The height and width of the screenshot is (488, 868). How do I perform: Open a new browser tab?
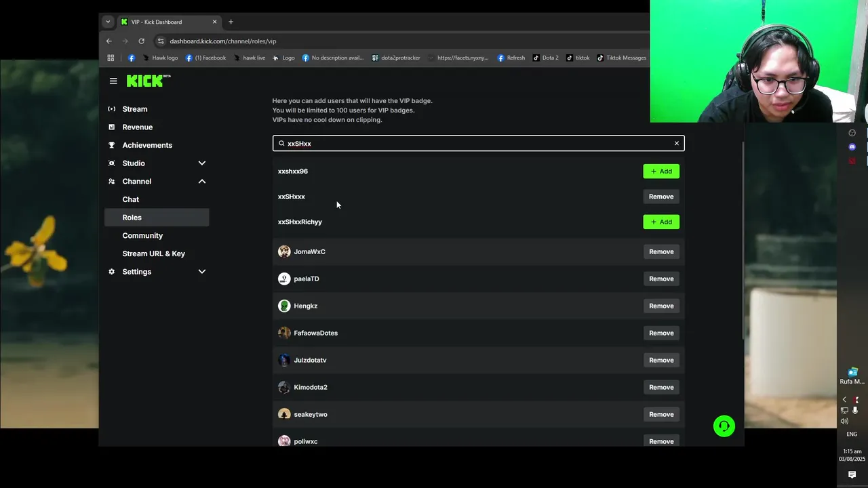(231, 22)
